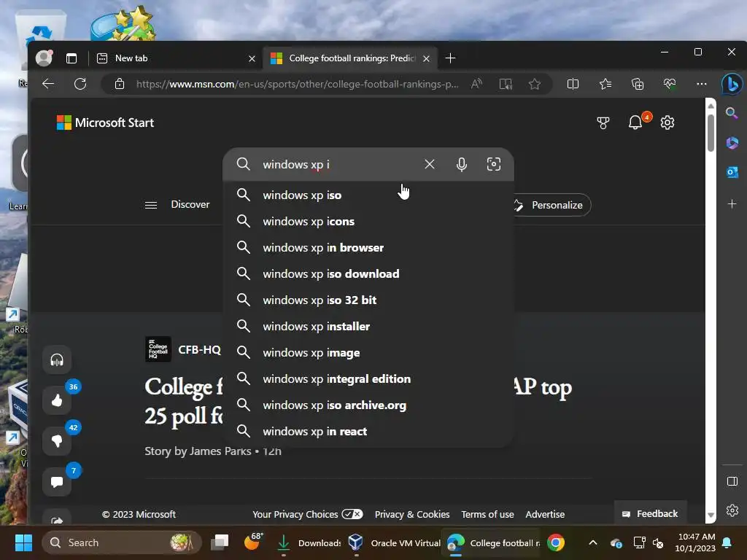
Task: Add a sidebar app with plus
Action: [732, 204]
